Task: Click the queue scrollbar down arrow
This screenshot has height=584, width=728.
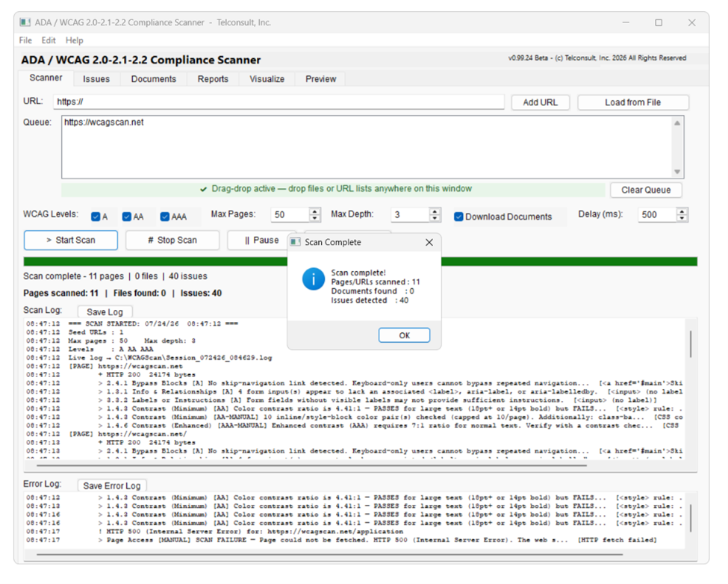Action: click(x=677, y=172)
